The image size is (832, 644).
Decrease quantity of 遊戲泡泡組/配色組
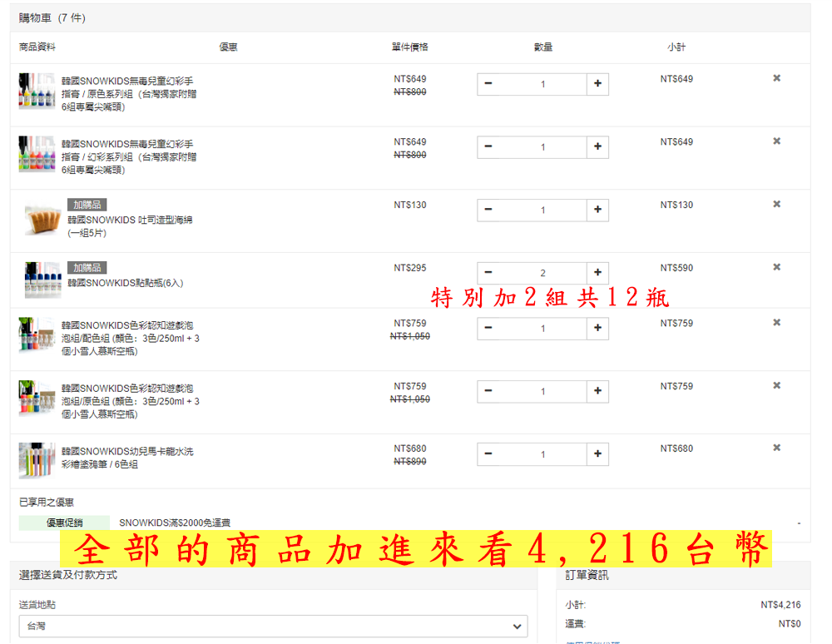[x=488, y=329]
